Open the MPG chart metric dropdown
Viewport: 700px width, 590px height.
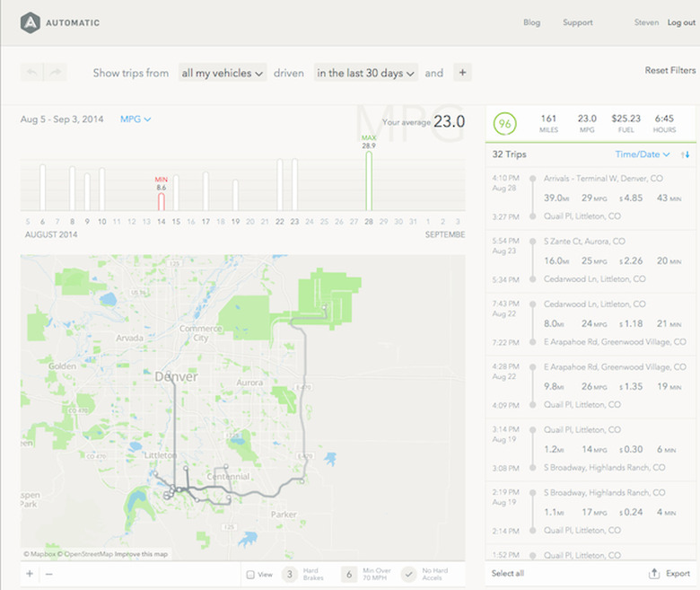(136, 119)
